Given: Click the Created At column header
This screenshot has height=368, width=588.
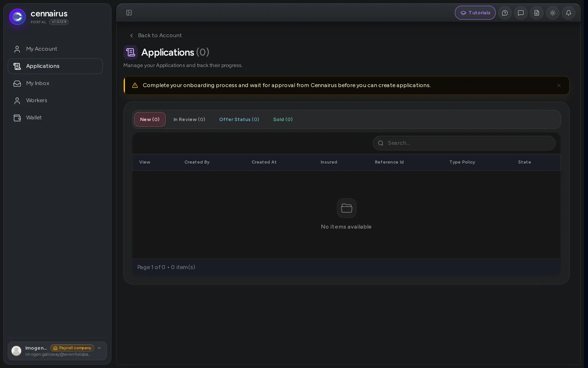Looking at the screenshot, I should click(264, 162).
